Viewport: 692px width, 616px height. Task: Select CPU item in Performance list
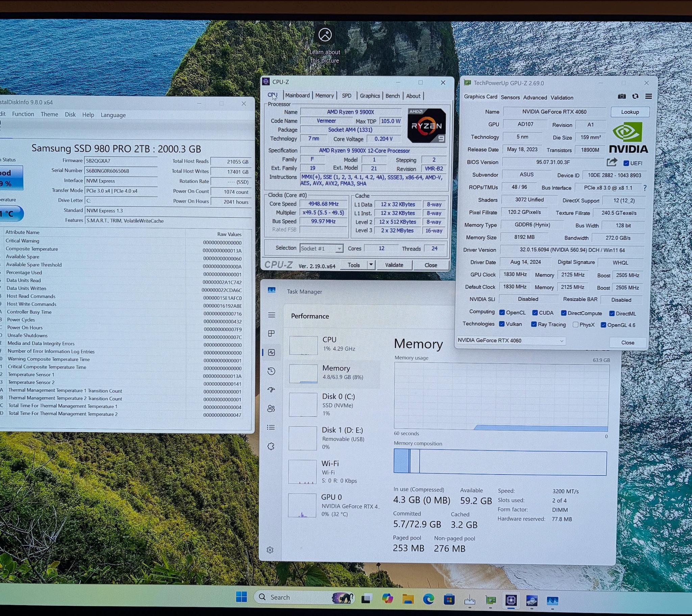pos(333,344)
